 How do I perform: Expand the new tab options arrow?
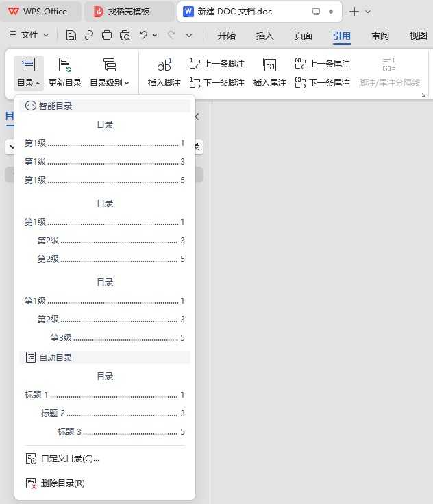369,12
